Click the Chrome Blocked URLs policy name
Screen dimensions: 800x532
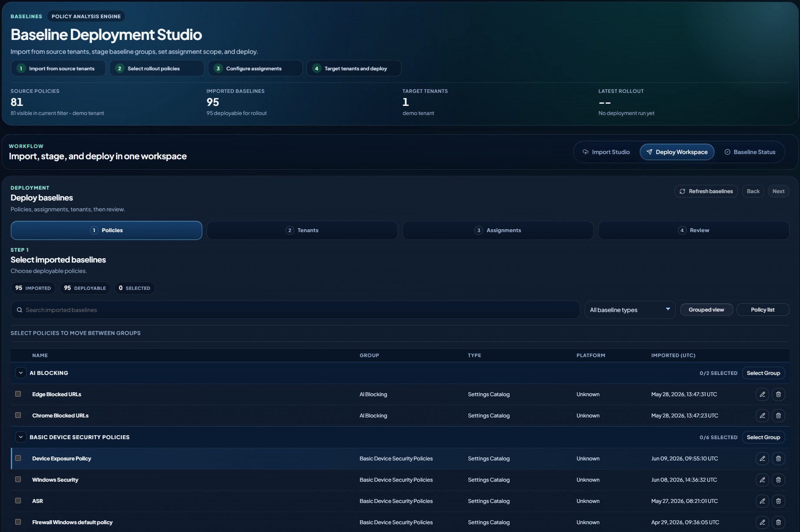pos(60,416)
